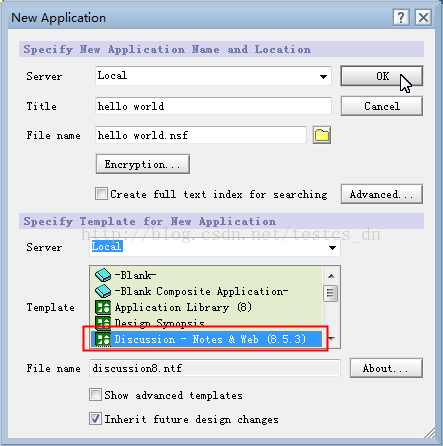Toggle Show advanced templates checkbox
Screen dimensions: 443x446
pyautogui.click(x=95, y=395)
